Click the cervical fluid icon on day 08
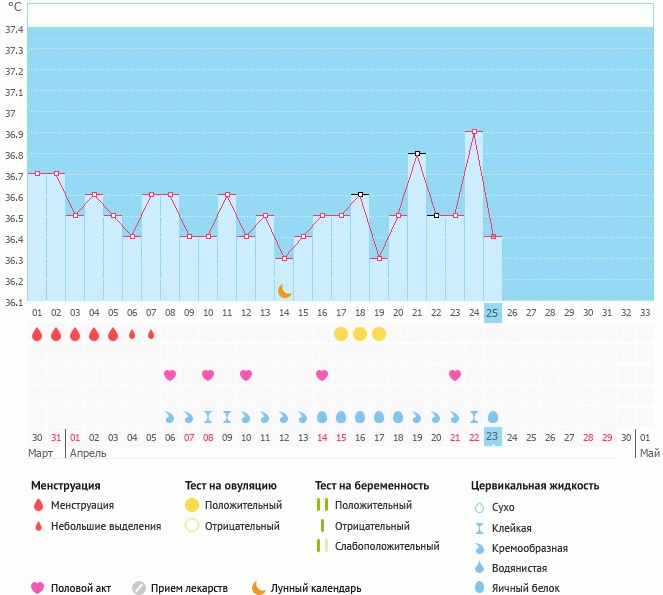 point(170,416)
